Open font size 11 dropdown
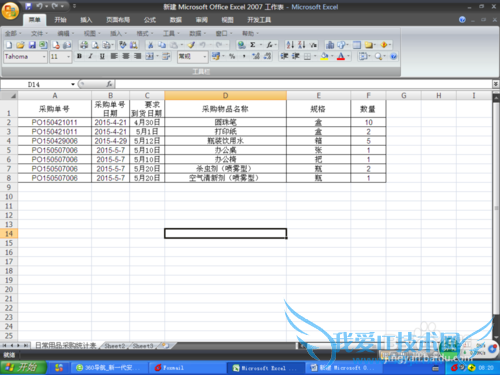Viewport: 500px width, 375px height. (68, 57)
